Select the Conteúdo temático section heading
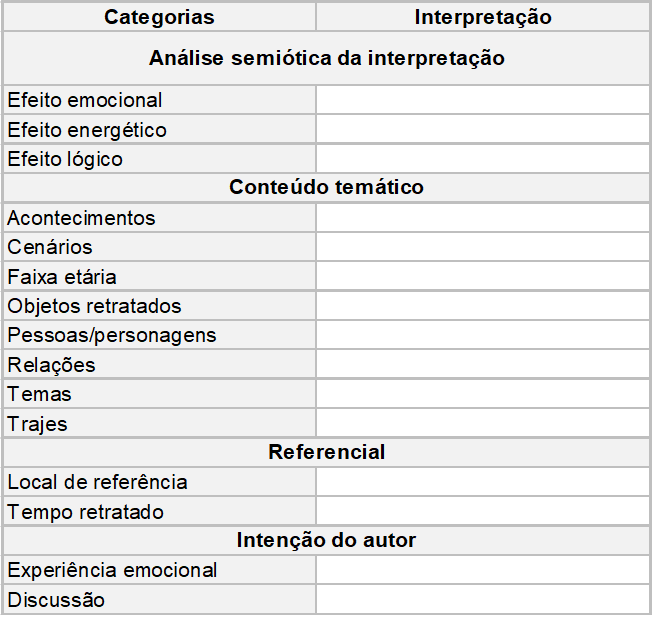654x617 pixels. [x=326, y=188]
